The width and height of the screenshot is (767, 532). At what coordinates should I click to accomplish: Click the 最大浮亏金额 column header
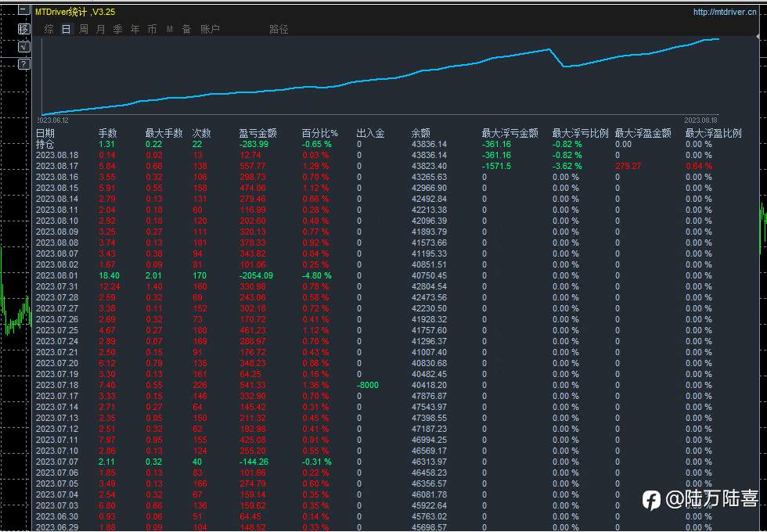[x=510, y=133]
